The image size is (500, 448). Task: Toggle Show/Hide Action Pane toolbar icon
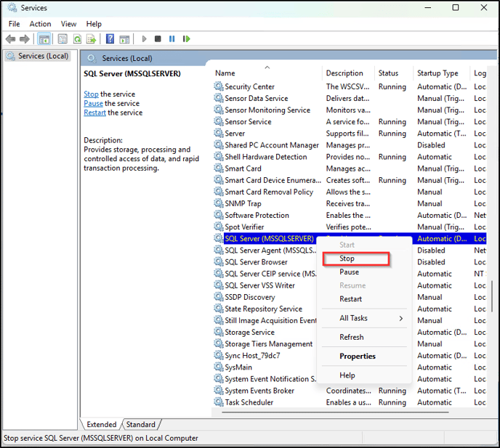[x=124, y=39]
